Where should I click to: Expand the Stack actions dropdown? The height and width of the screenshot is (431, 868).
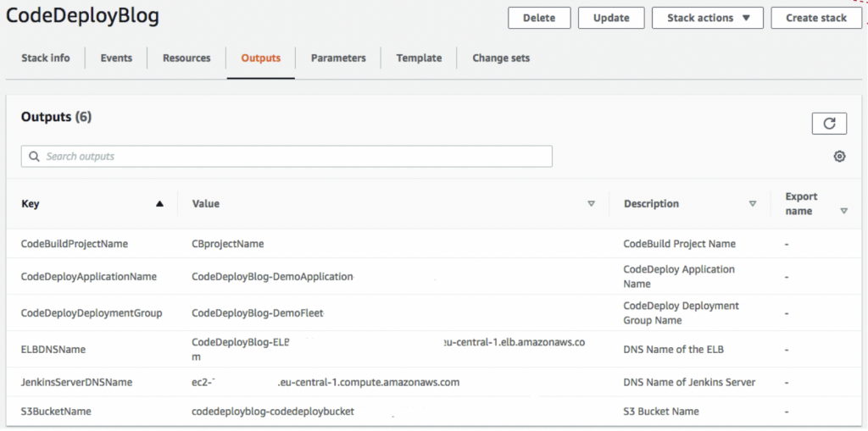click(x=708, y=18)
